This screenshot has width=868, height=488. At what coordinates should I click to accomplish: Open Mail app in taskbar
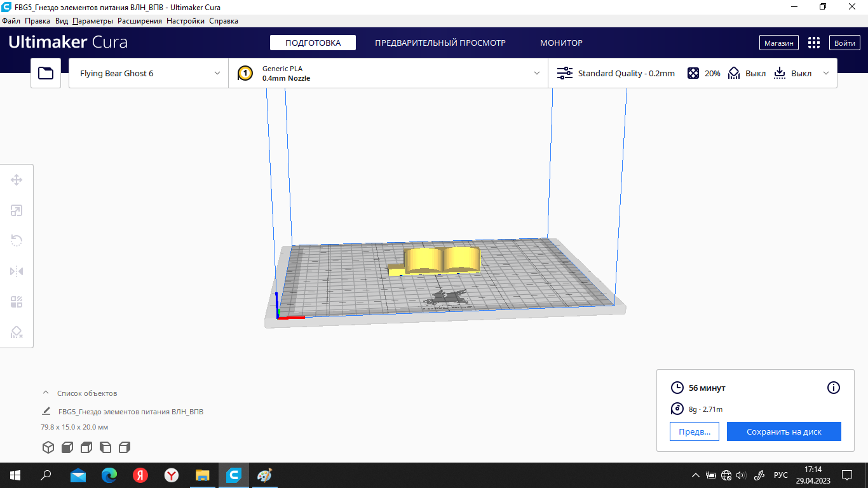[x=78, y=475]
